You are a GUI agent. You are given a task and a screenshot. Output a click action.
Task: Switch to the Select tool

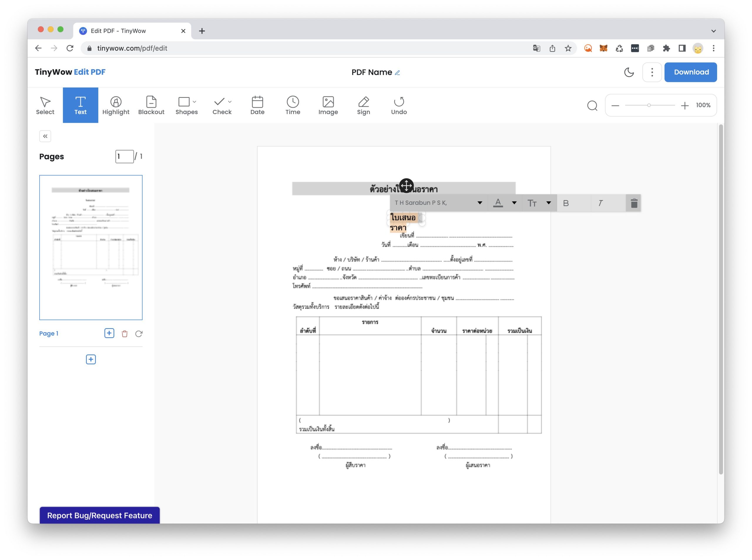pos(45,105)
